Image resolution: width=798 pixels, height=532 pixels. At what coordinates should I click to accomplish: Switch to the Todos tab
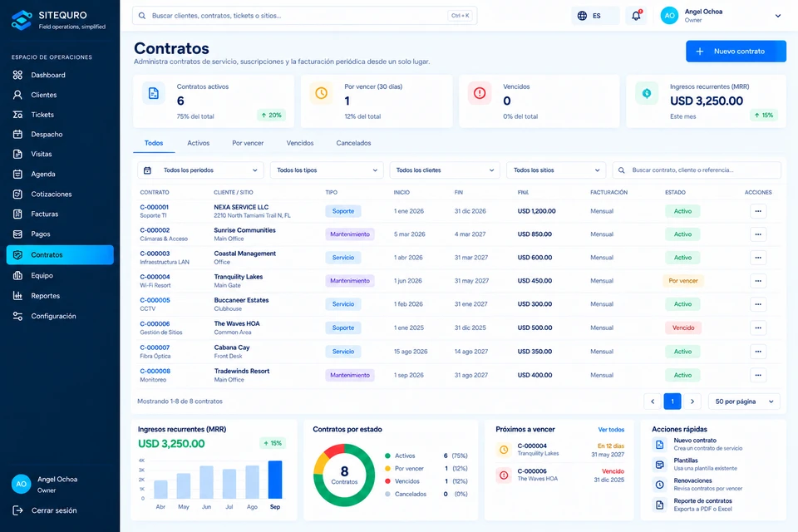point(154,143)
